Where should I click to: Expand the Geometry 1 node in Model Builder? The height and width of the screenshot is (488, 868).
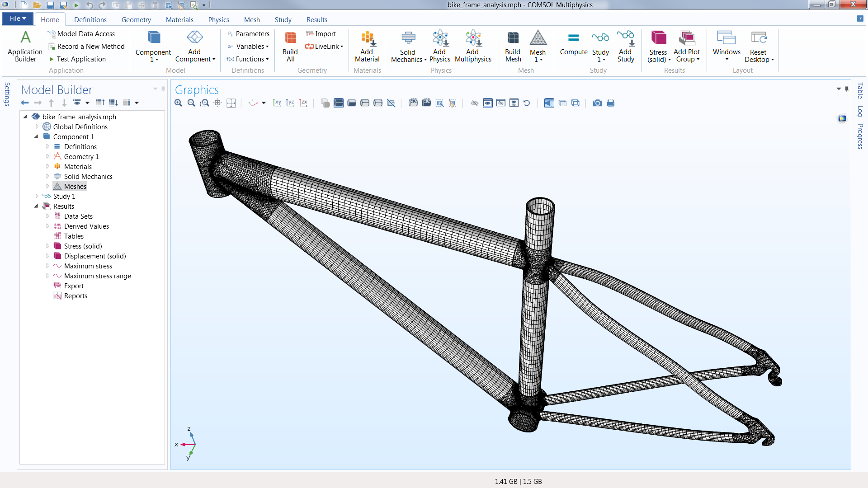coord(48,156)
